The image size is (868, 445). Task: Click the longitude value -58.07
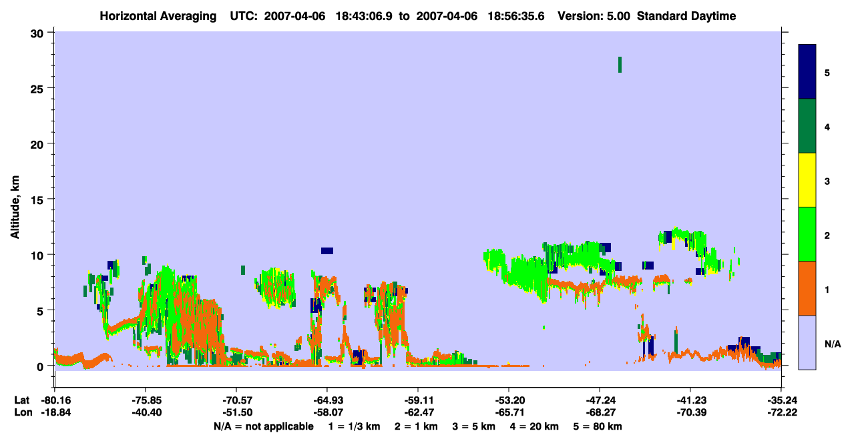327,413
